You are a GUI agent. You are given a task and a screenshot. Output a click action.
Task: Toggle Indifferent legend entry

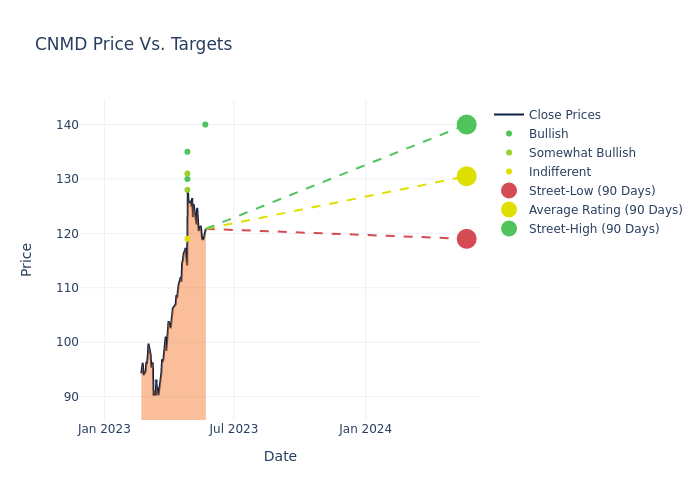click(x=559, y=172)
